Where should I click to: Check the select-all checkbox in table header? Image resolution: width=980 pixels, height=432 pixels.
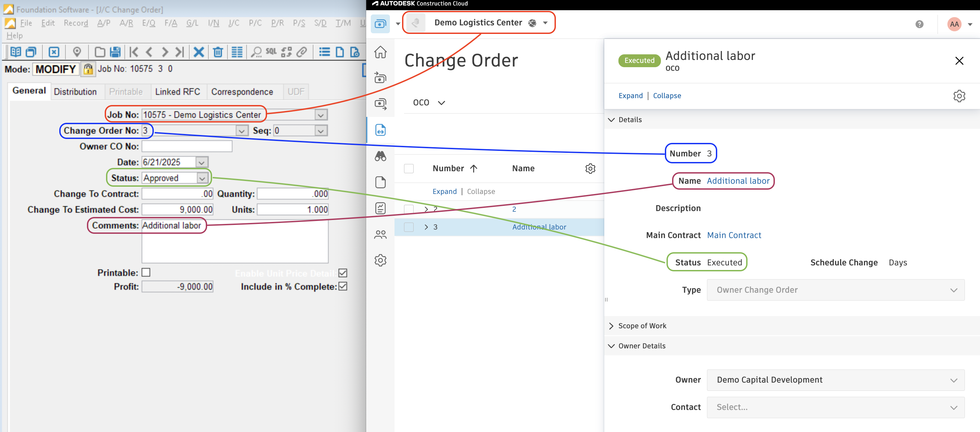coord(409,169)
